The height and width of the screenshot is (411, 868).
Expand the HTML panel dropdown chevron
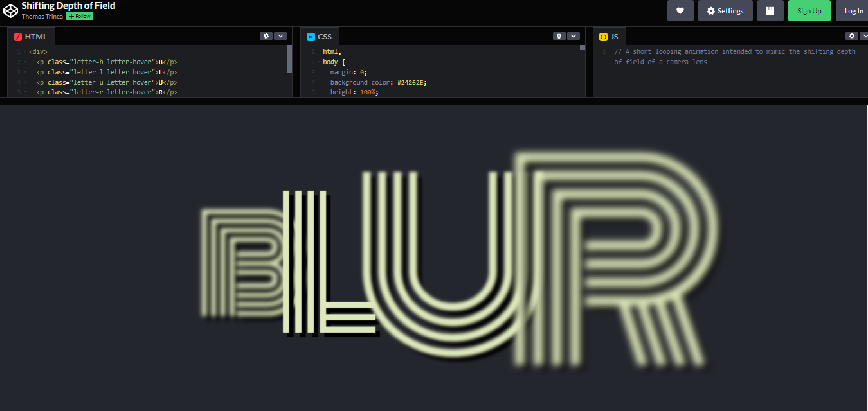[x=280, y=36]
